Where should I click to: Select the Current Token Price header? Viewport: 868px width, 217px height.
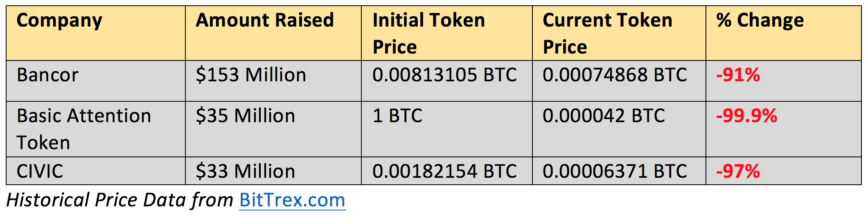click(x=619, y=34)
